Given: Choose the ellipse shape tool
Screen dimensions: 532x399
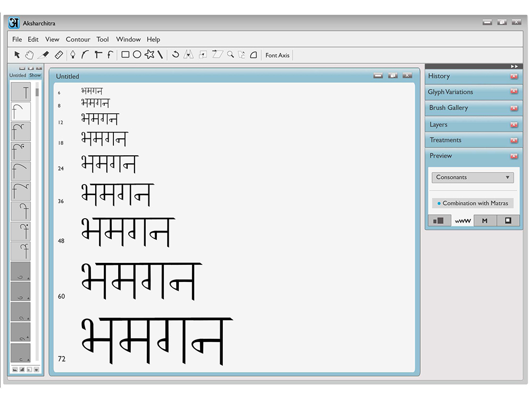Looking at the screenshot, I should 137,55.
